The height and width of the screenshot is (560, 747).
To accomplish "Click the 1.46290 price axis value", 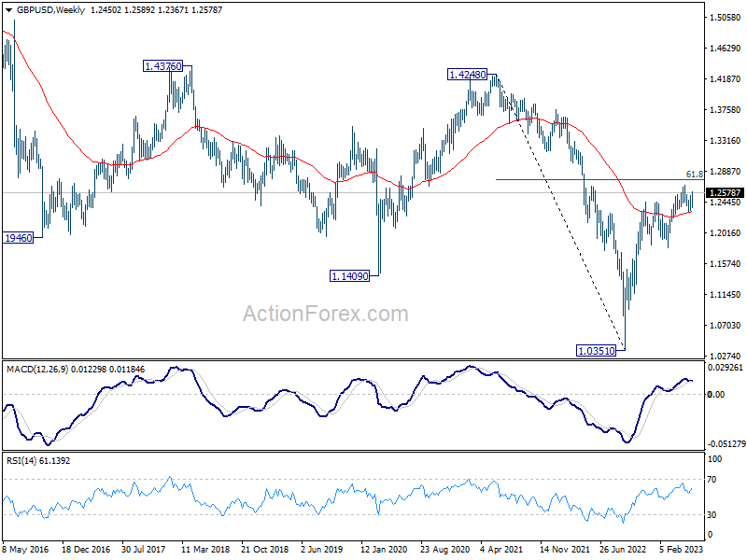I will (x=726, y=49).
